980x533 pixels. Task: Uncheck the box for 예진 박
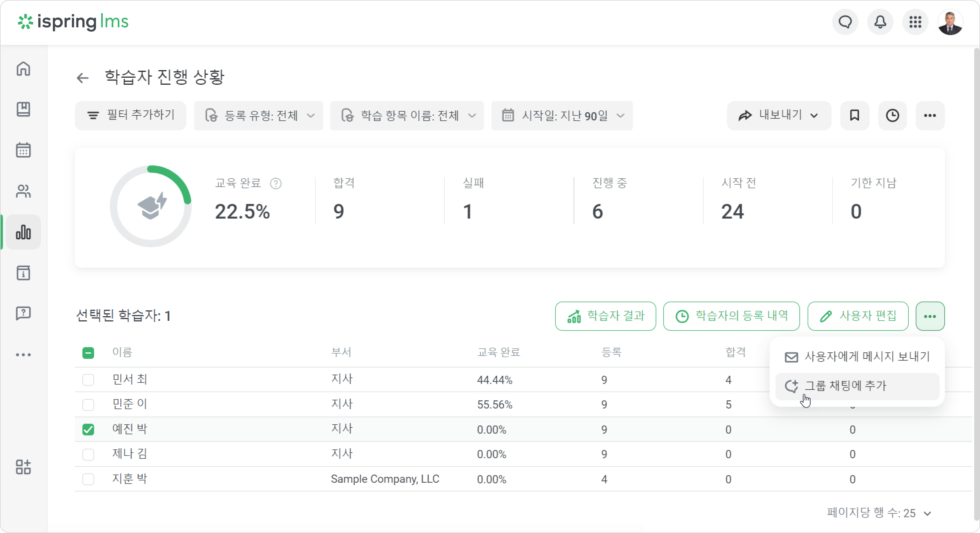click(x=88, y=430)
